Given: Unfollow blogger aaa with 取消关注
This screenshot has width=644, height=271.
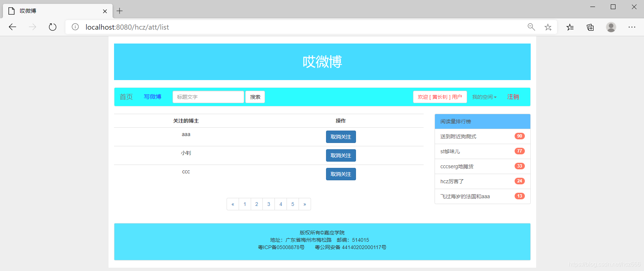Looking at the screenshot, I should (341, 137).
